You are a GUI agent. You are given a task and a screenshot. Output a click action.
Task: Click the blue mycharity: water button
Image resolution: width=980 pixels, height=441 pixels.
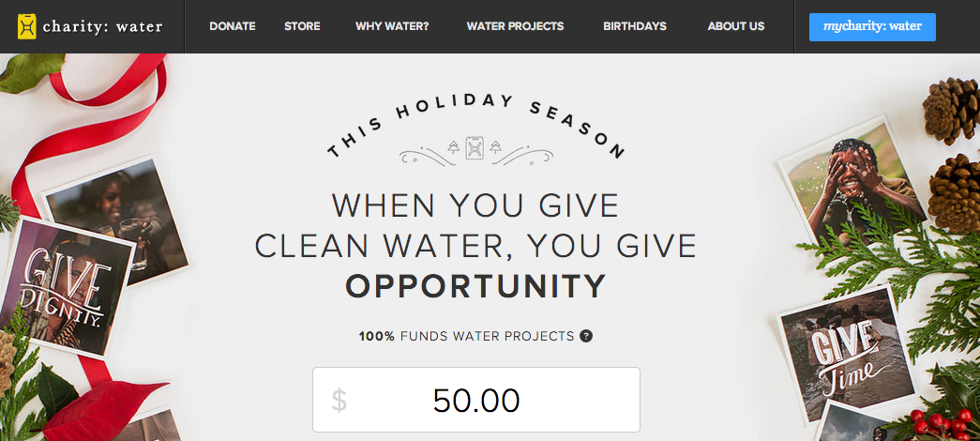(x=872, y=27)
